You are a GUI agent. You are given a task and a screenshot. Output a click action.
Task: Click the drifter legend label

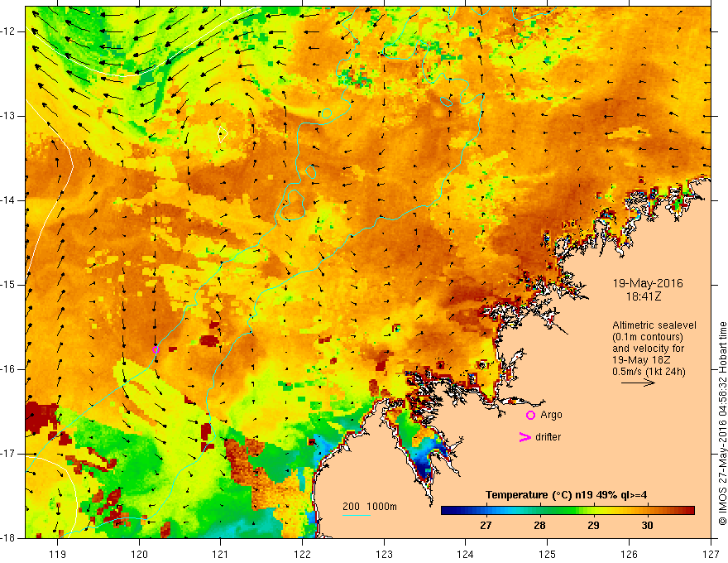tap(548, 437)
